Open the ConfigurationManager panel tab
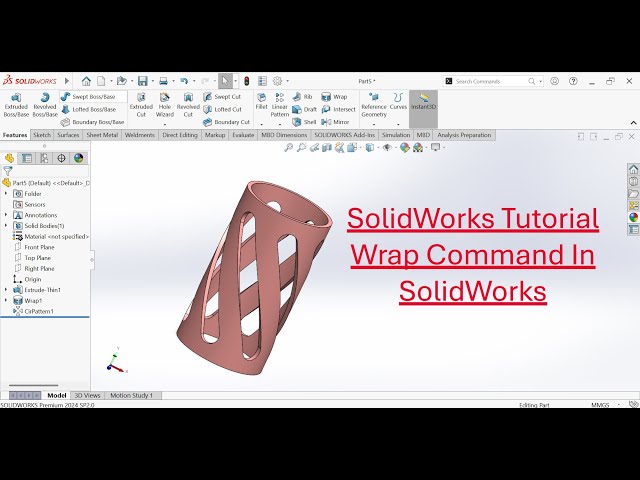640x480 pixels. pos(44,158)
